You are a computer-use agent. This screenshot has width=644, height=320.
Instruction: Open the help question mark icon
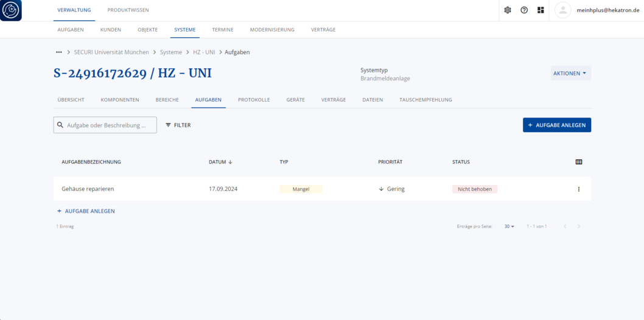coord(524,10)
